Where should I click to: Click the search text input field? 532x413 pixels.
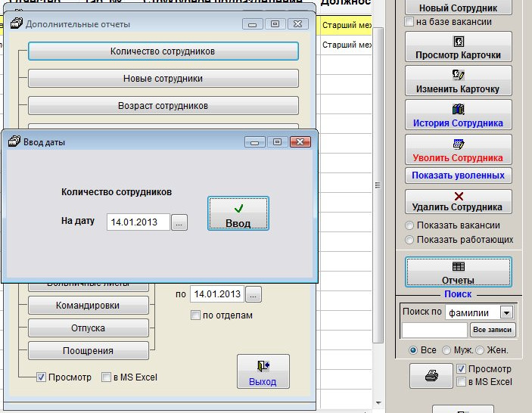tap(434, 330)
